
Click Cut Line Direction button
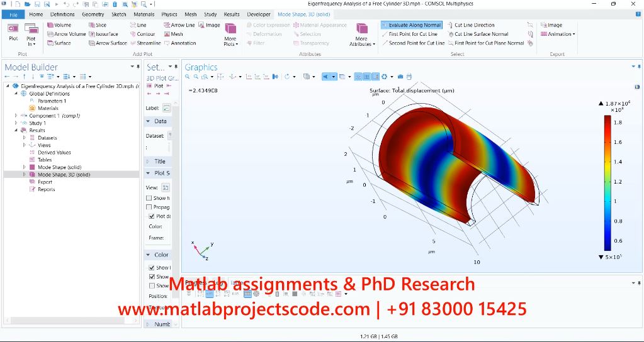coord(471,25)
